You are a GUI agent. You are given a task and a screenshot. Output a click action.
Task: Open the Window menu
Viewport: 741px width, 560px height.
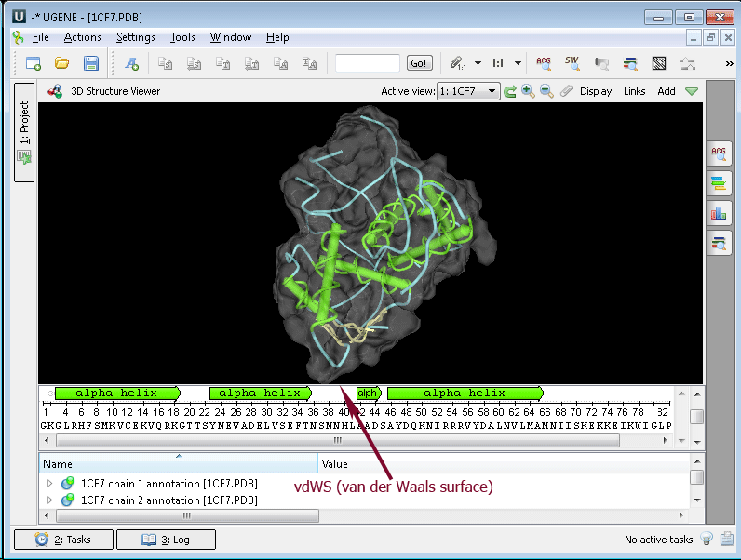pyautogui.click(x=231, y=37)
